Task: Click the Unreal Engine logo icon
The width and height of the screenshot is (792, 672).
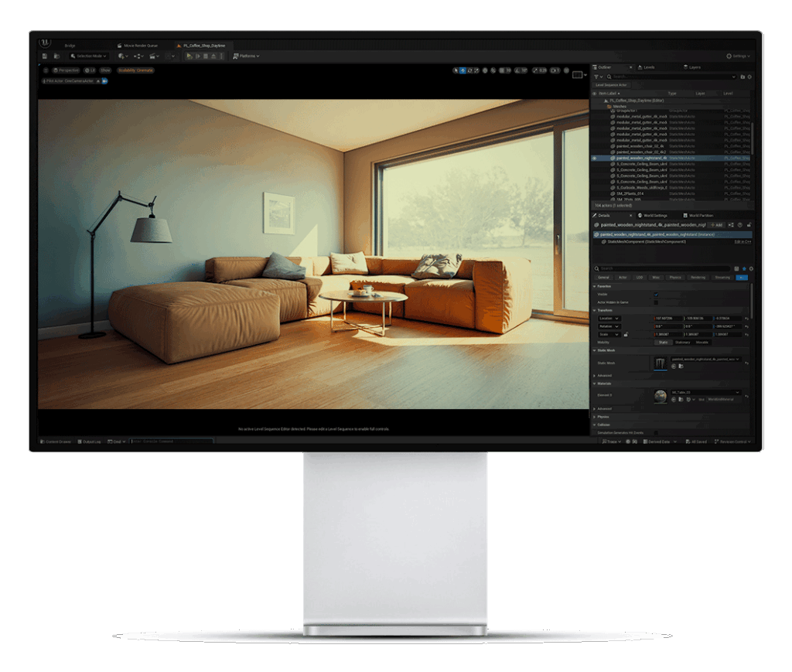Action: tap(46, 43)
